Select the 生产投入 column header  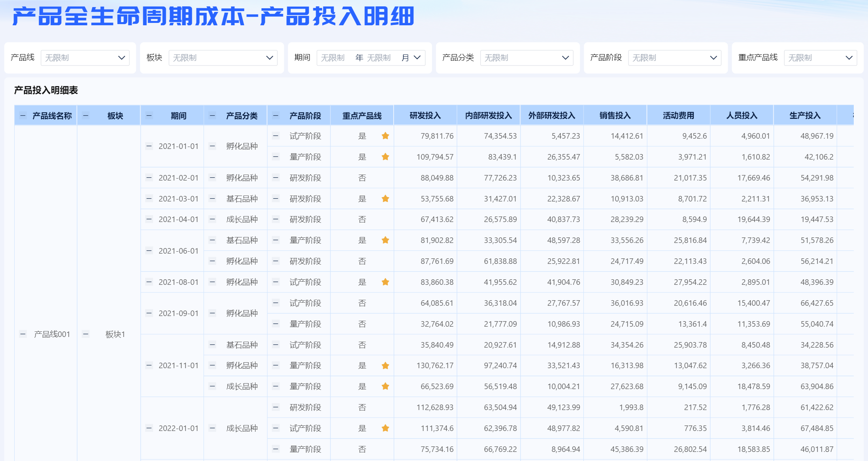pos(805,116)
